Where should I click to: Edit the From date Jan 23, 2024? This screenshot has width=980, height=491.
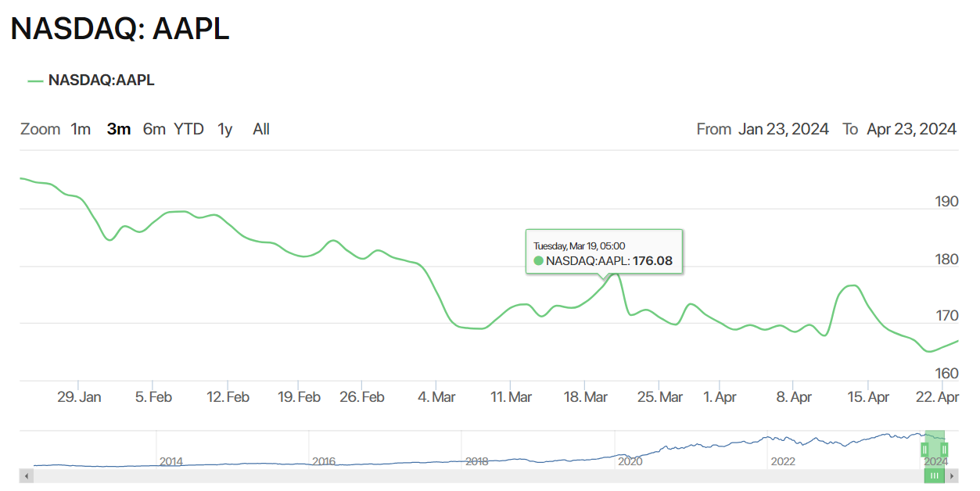coord(784,129)
